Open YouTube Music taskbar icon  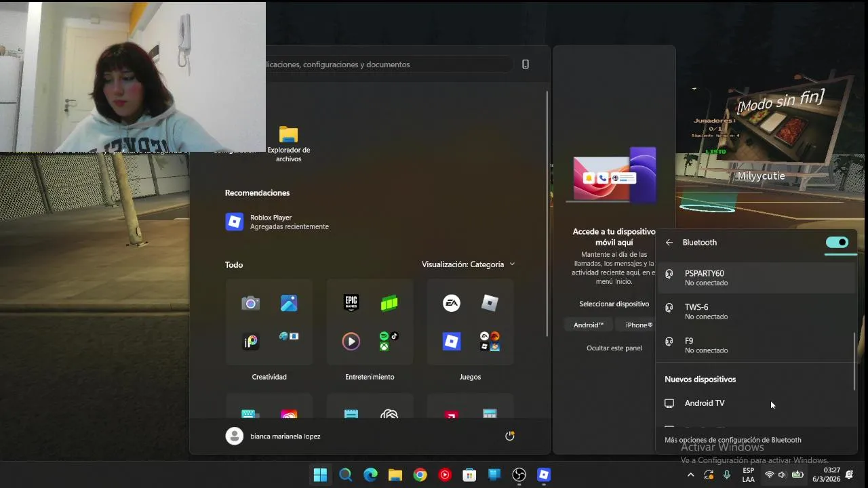[445, 475]
